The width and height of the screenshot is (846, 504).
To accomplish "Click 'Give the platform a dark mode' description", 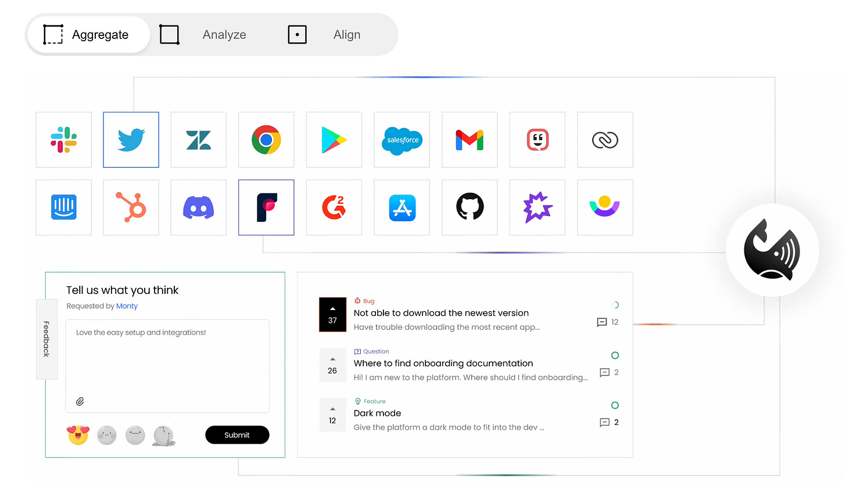I will pos(449,427).
